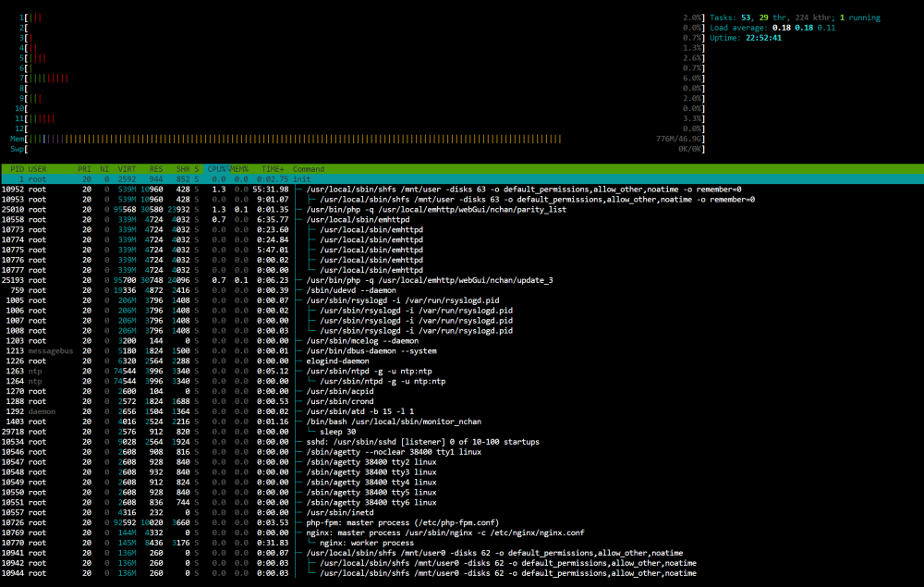Select the php parity_list process row
924x587 pixels.
pyautogui.click(x=462, y=209)
